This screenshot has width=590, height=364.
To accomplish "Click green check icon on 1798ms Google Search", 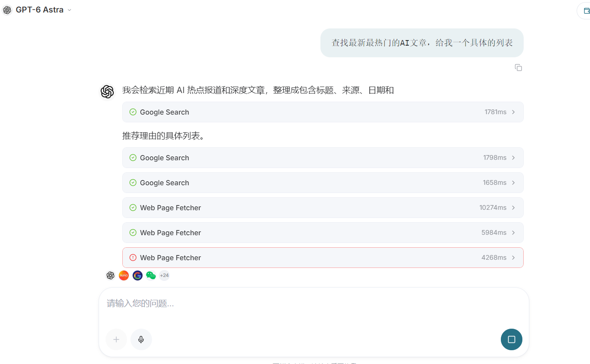I will pos(133,158).
